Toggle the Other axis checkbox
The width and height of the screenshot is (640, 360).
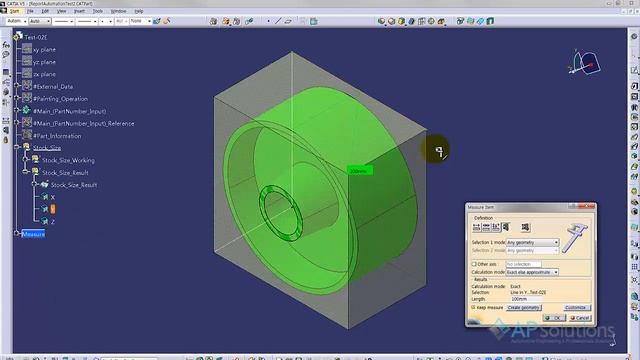[474, 264]
